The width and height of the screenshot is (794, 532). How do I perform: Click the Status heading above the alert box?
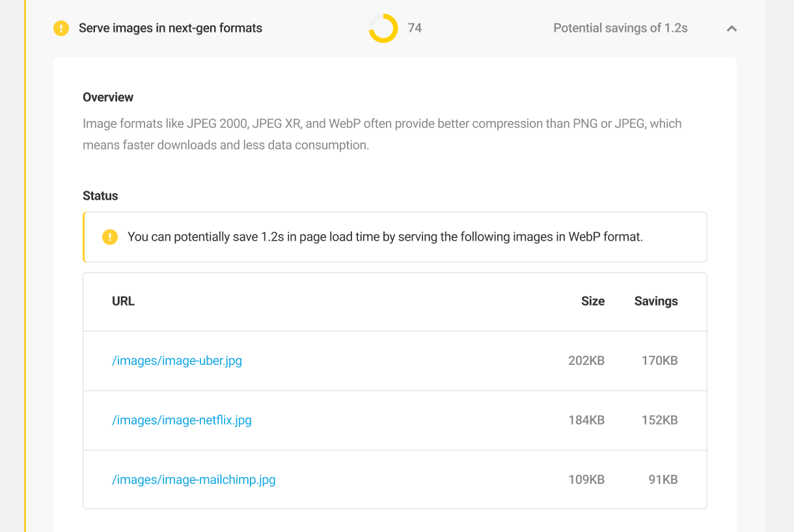pyautogui.click(x=100, y=196)
